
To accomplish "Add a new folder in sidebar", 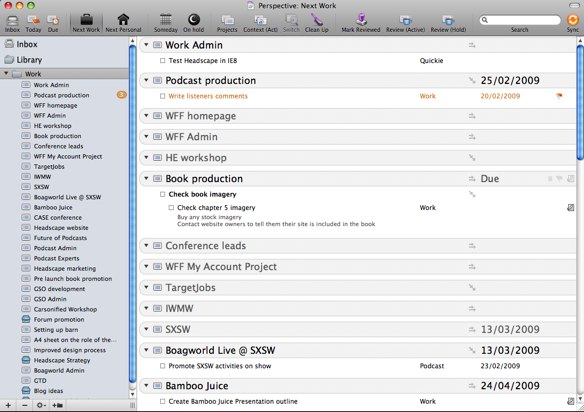I will click(58, 405).
